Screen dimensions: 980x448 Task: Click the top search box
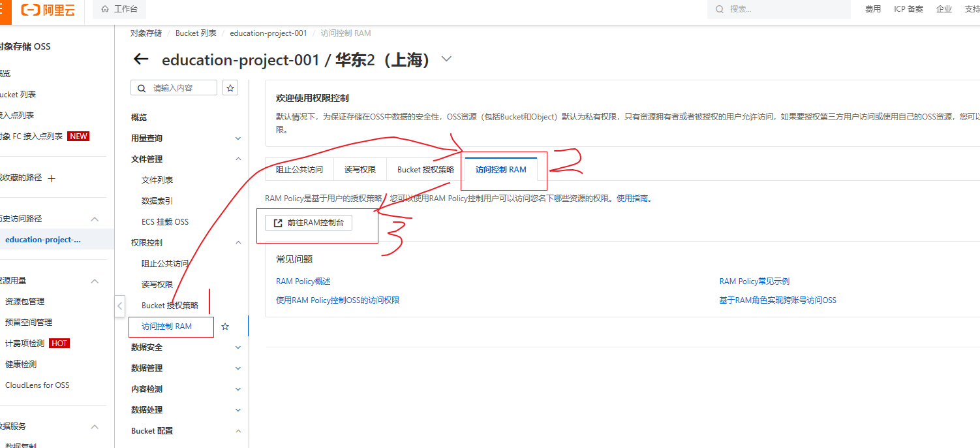[779, 9]
